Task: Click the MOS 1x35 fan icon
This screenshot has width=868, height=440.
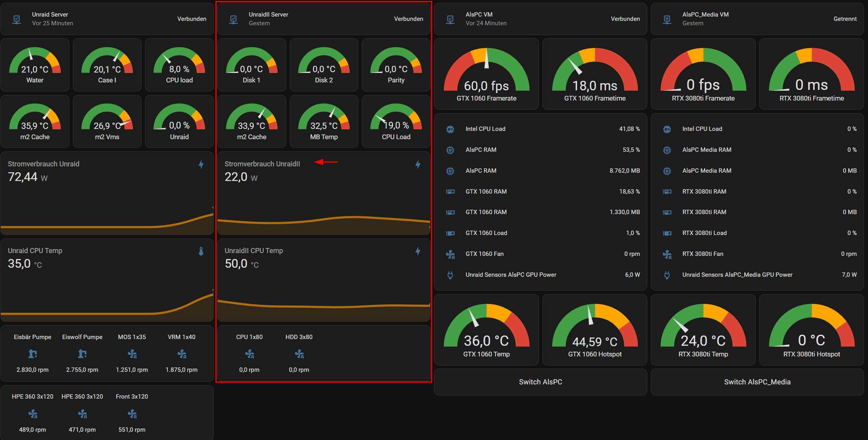Action: [132, 354]
